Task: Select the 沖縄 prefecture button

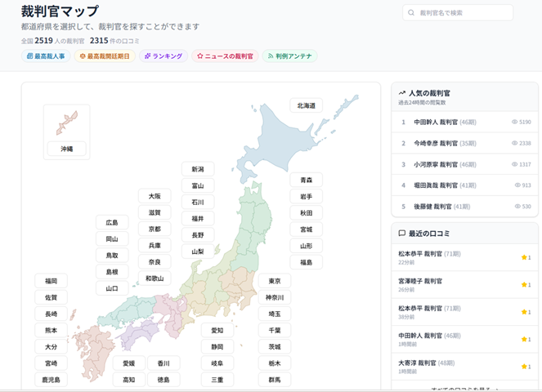Action: (x=67, y=149)
